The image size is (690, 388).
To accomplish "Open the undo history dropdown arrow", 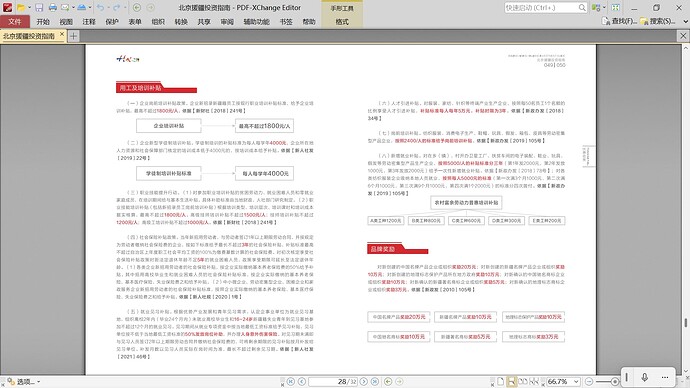I will click(109, 7).
